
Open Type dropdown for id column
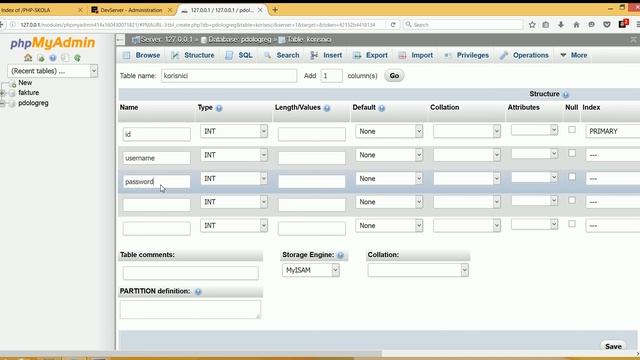point(234,131)
